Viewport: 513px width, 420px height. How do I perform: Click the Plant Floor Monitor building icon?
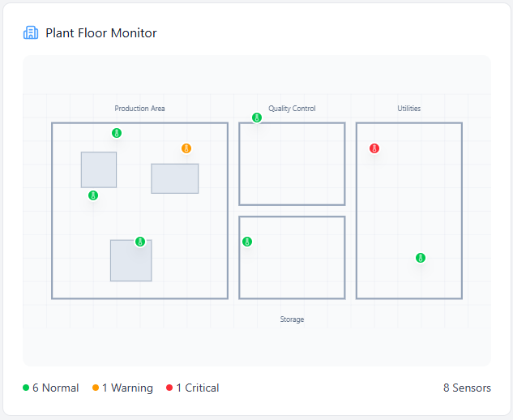31,33
